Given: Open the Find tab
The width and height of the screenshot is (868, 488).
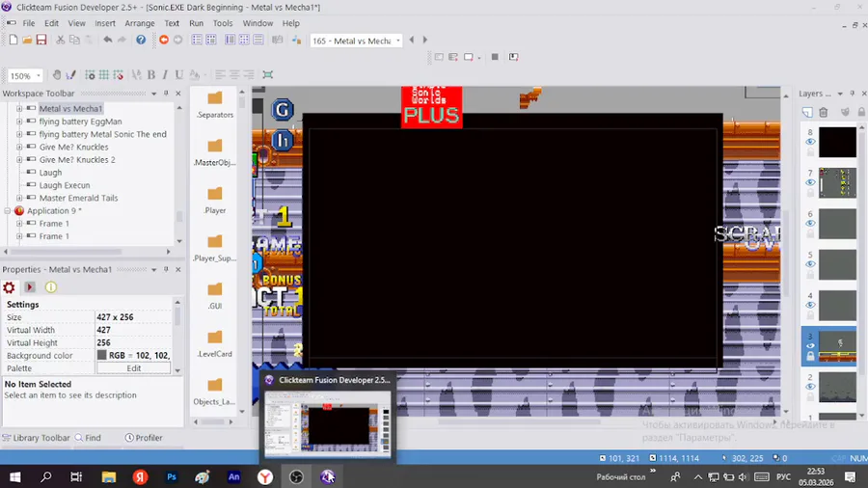Looking at the screenshot, I should (89, 438).
